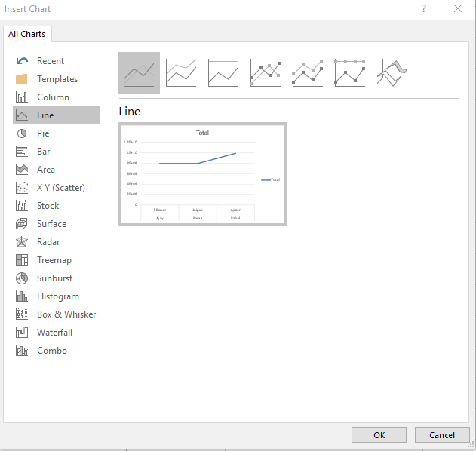Select the 3-D Line chart subtype

point(392,73)
